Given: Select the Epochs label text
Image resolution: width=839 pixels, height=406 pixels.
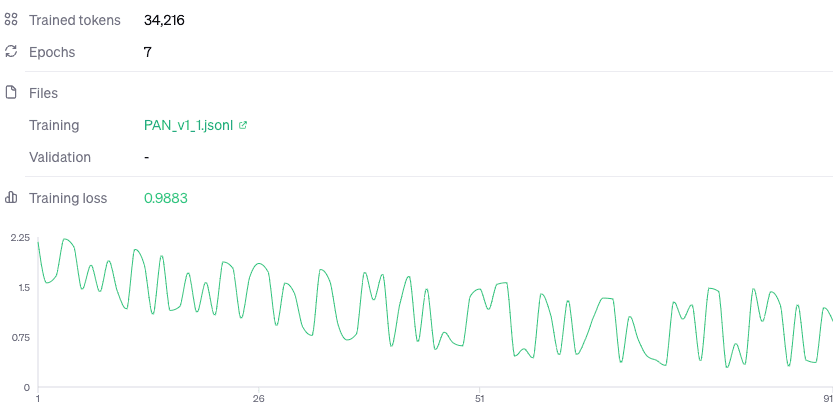Looking at the screenshot, I should [x=52, y=51].
